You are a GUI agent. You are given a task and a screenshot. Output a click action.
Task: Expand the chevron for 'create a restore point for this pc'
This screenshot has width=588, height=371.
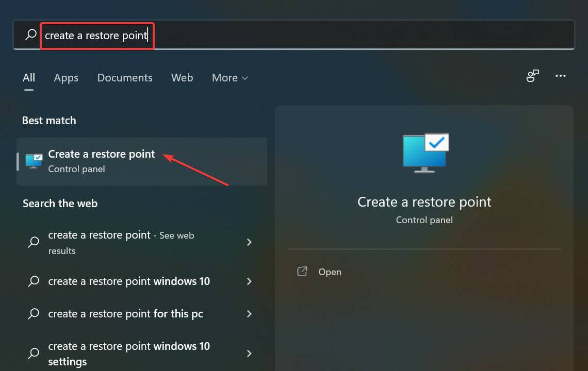point(249,314)
